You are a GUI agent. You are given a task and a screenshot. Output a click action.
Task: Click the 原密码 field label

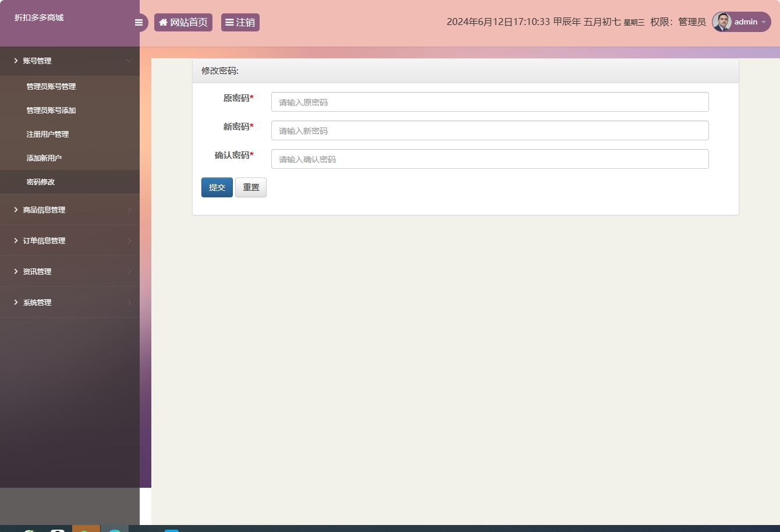click(x=239, y=98)
